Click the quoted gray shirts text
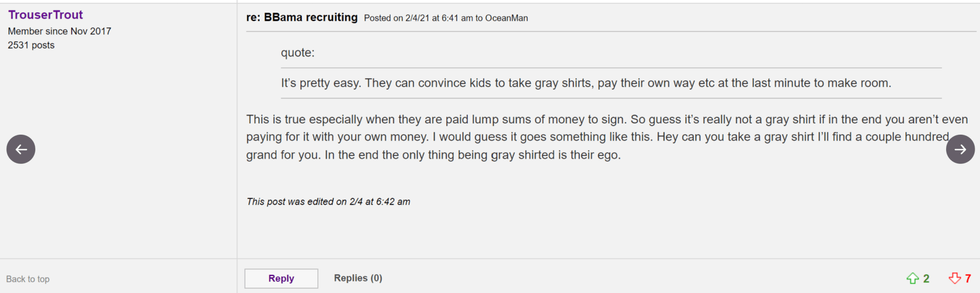Viewport: 980px width, 293px height. 585,83
